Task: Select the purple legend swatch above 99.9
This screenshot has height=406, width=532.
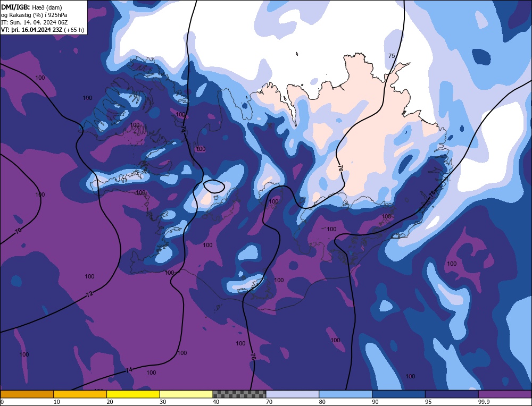Action: [x=505, y=394]
